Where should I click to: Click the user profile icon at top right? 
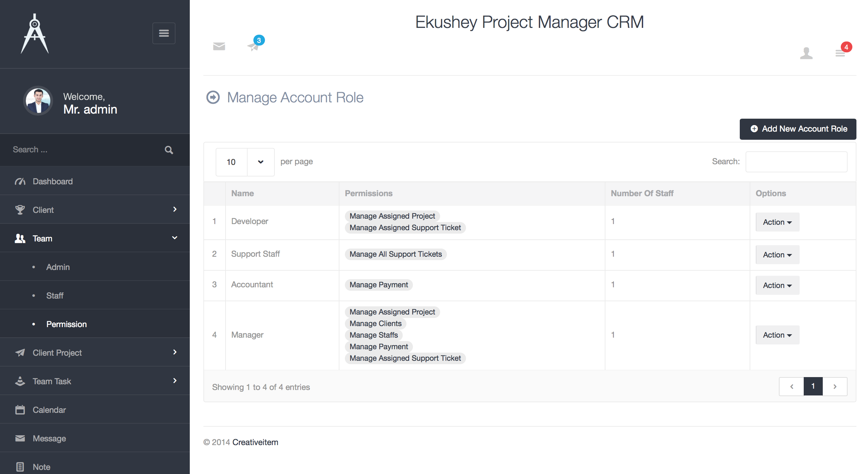806,53
